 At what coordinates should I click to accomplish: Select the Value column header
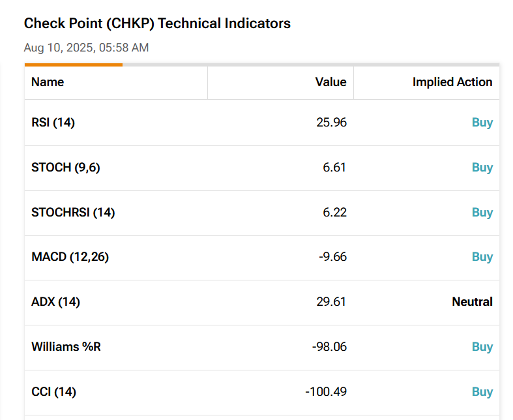330,82
